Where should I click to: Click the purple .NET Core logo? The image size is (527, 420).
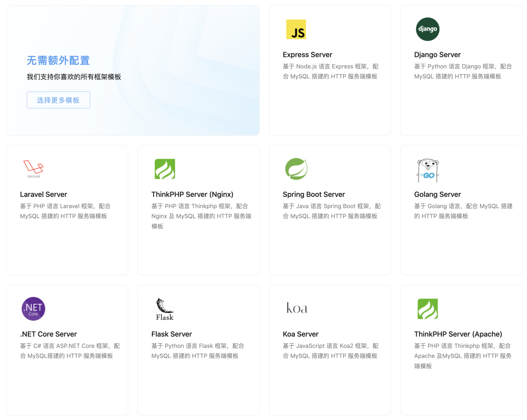point(34,309)
